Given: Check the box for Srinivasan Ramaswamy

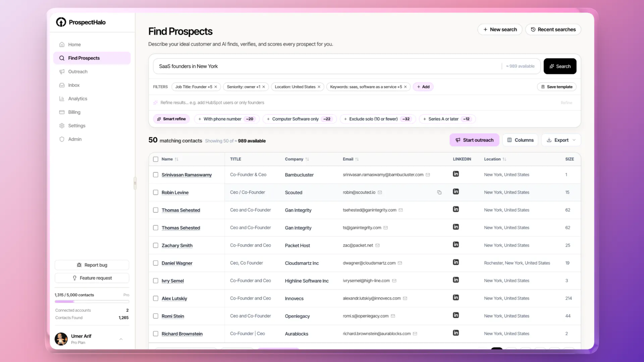Looking at the screenshot, I should [x=156, y=175].
